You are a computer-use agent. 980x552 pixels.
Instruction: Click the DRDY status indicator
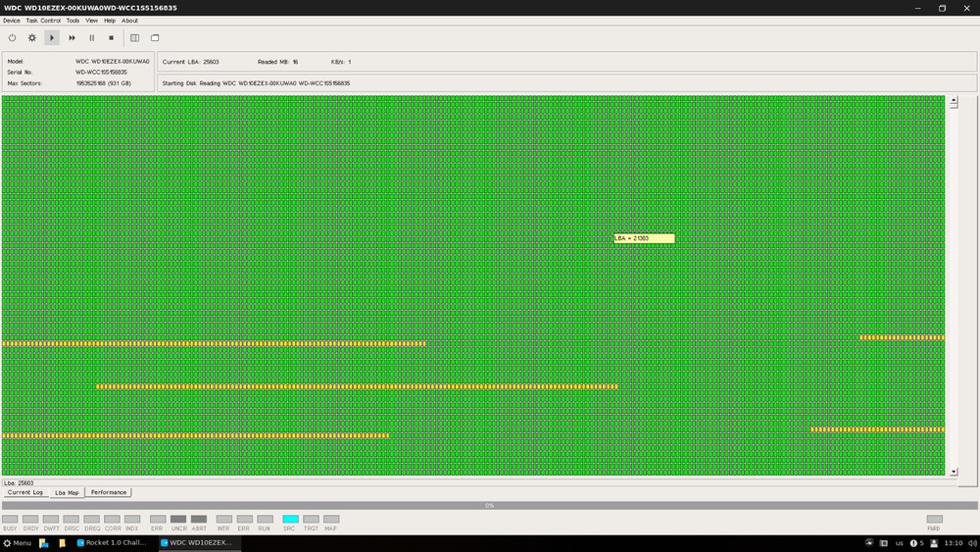tap(30, 519)
